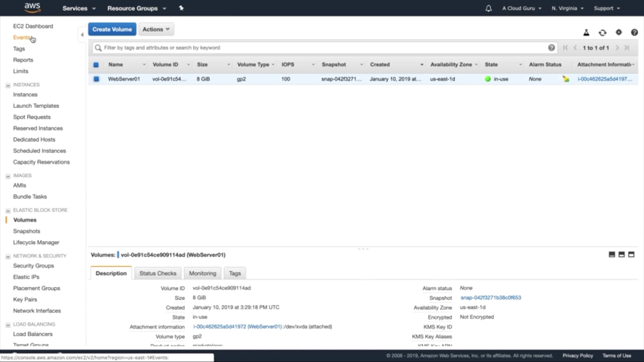
Task: Collapse the ELASTIC BLOCK STORE section
Action: coord(8,211)
